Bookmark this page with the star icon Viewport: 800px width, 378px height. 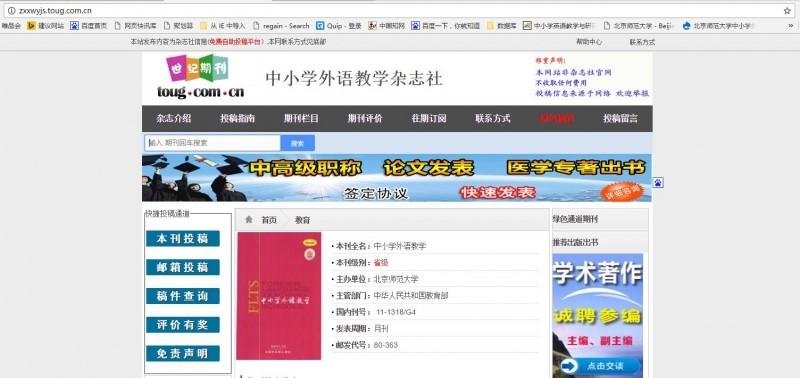pyautogui.click(x=787, y=11)
